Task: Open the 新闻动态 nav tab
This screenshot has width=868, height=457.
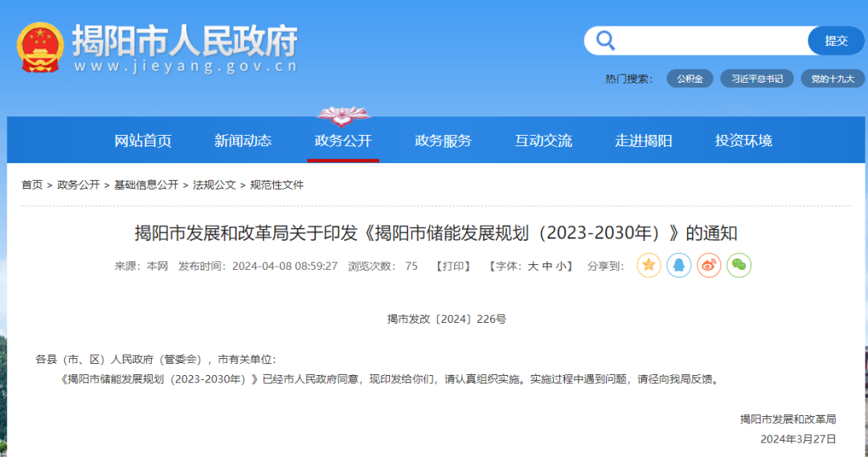Action: pos(243,141)
